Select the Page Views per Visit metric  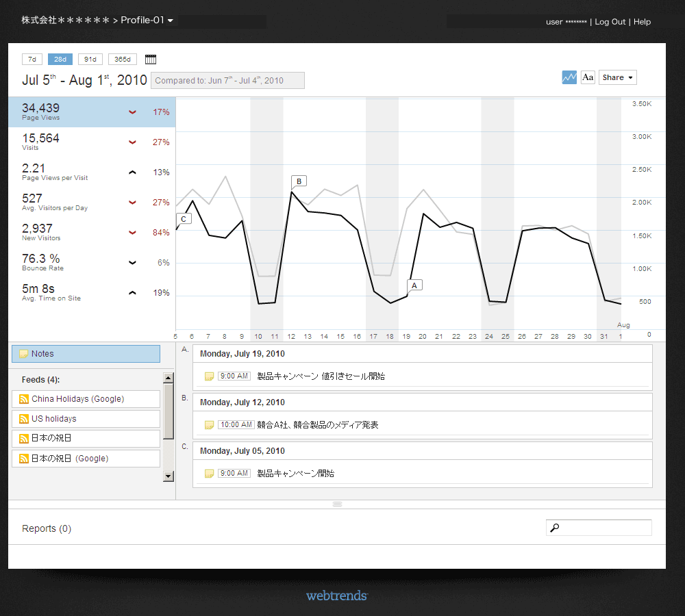coord(92,172)
